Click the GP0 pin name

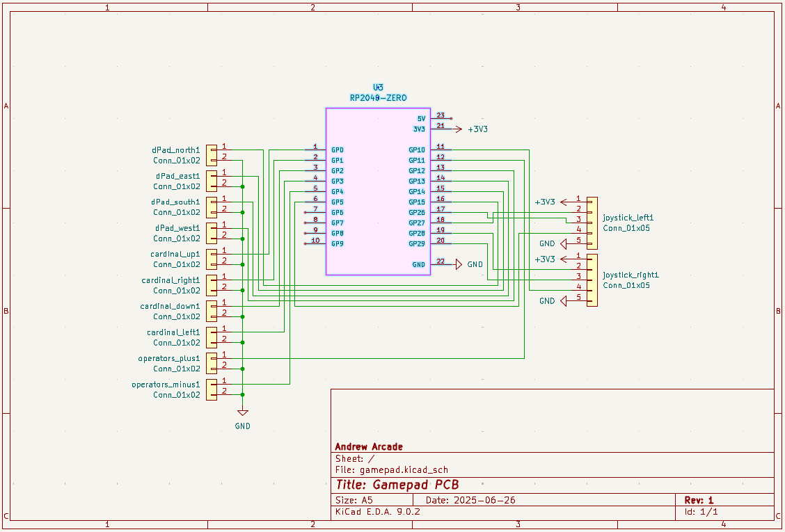(338, 150)
